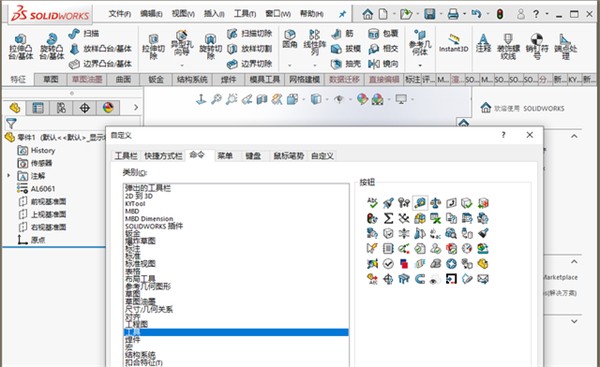Screen dimensions: 600x367
Task: Switch to the 键盘 tab in 自定义 dialog
Action: pyautogui.click(x=253, y=156)
